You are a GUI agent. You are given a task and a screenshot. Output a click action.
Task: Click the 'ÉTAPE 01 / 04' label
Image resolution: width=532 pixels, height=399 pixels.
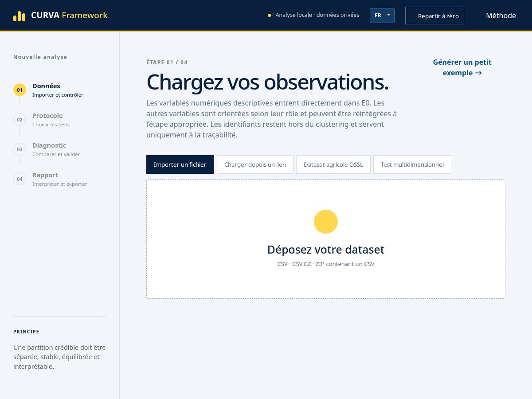(x=167, y=63)
